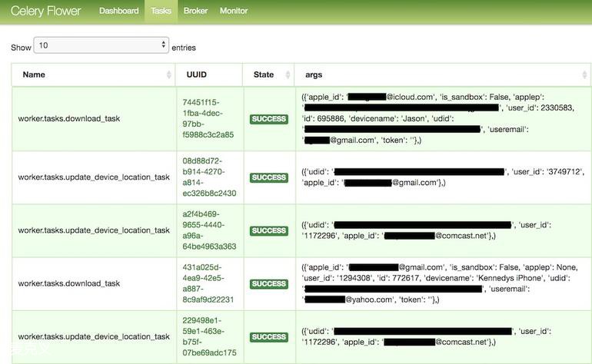Viewport: 592px width, 364px height.
Task: Open task UUID 08d88d72-b914-4270 link
Action: pyautogui.click(x=209, y=177)
